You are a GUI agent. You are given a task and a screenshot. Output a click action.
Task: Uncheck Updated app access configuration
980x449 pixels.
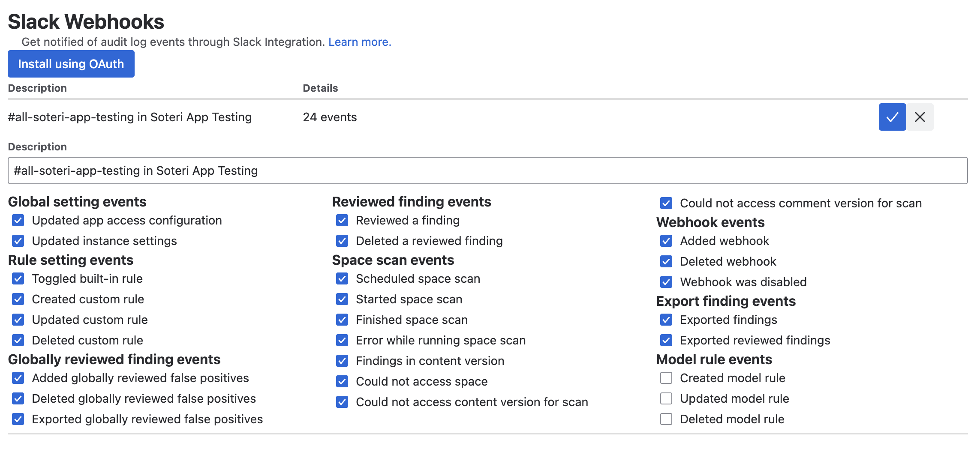coord(18,220)
